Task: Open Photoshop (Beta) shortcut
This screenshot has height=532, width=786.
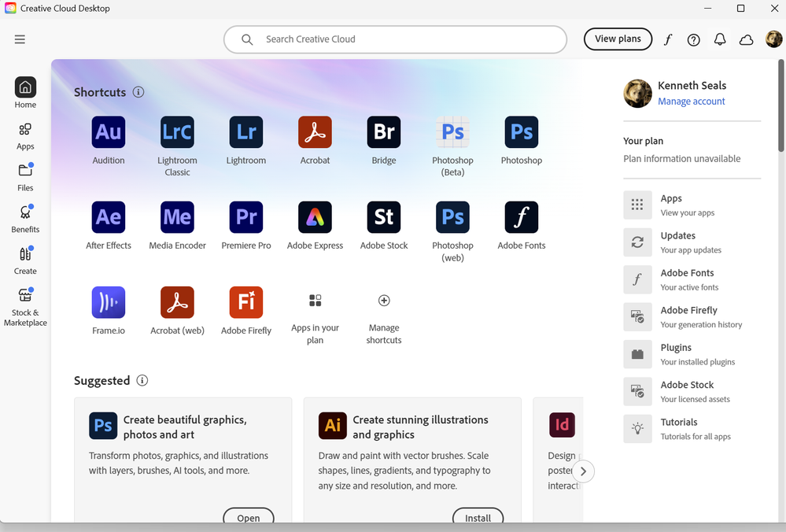Action: 452,132
